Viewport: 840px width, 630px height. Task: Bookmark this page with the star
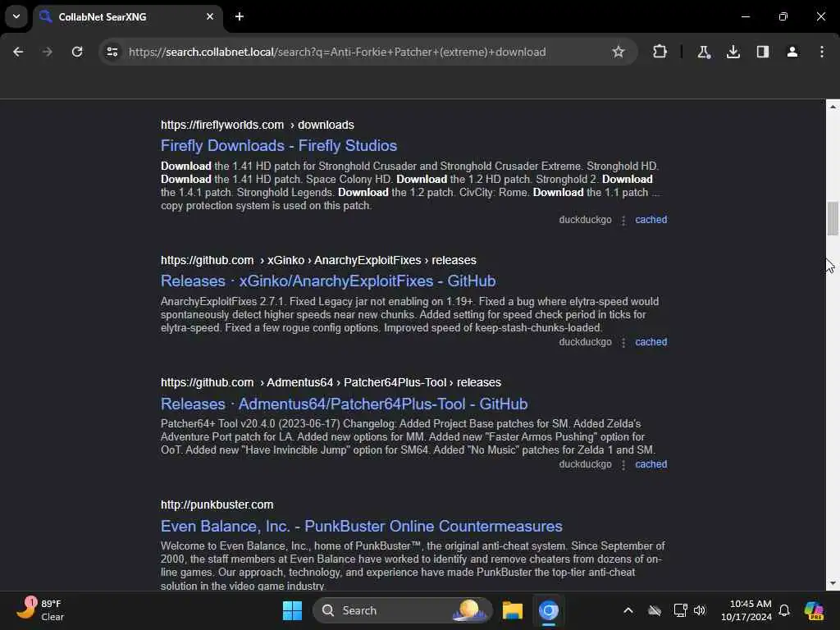click(x=619, y=52)
